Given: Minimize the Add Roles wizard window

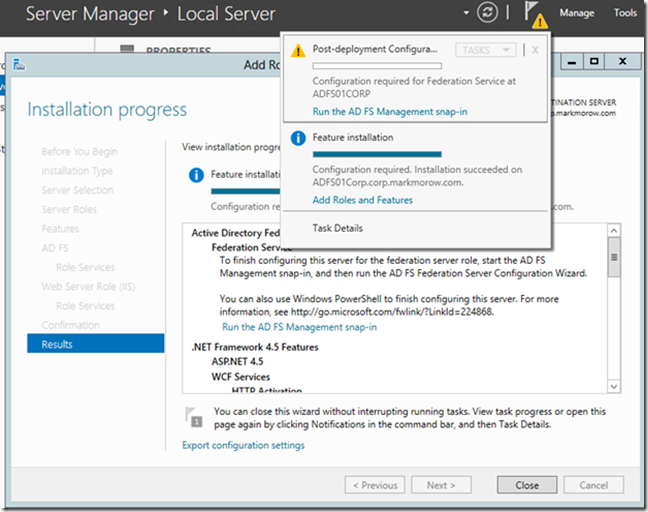Looking at the screenshot, I should (x=572, y=62).
